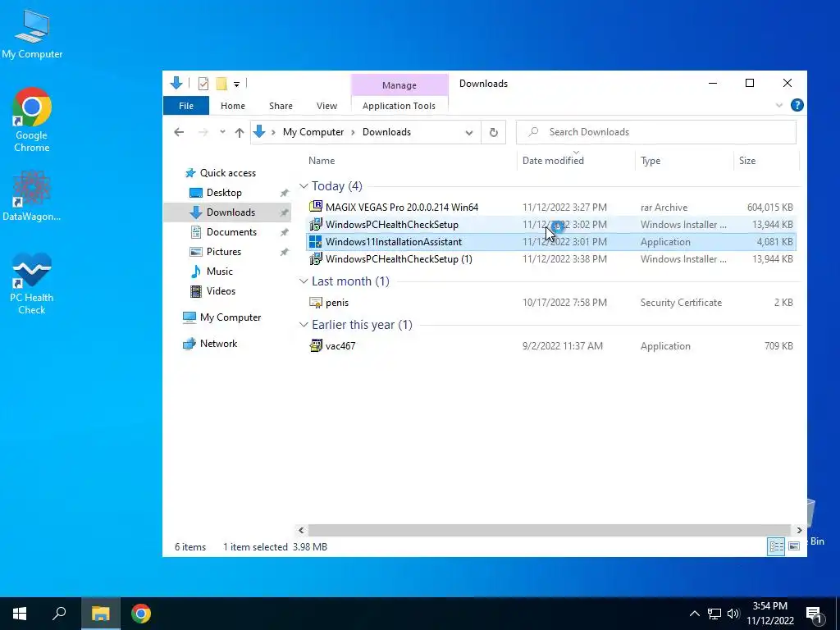Sort by Type column header
840x630 pixels.
(651, 161)
